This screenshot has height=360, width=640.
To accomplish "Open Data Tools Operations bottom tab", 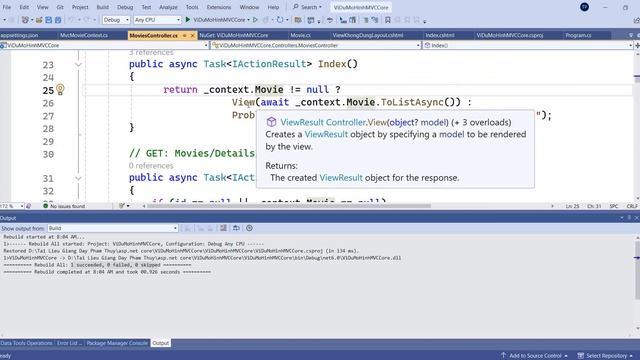I will point(27,343).
